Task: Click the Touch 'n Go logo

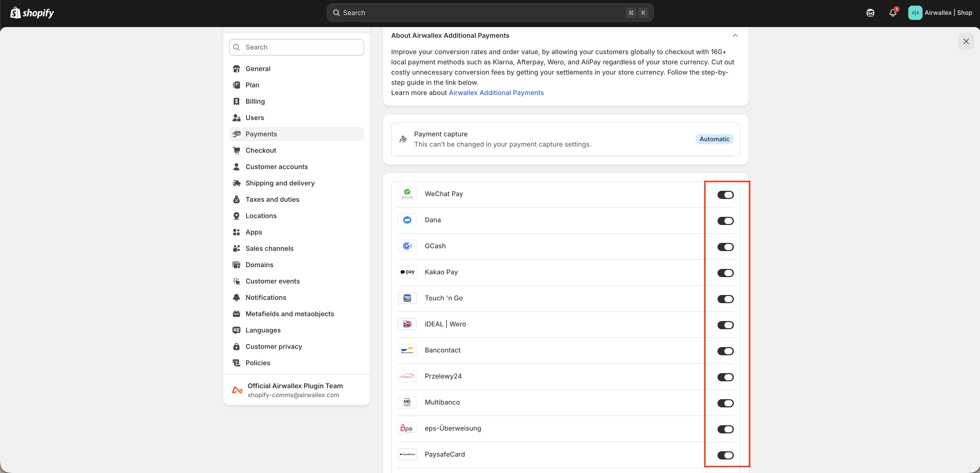Action: click(407, 298)
